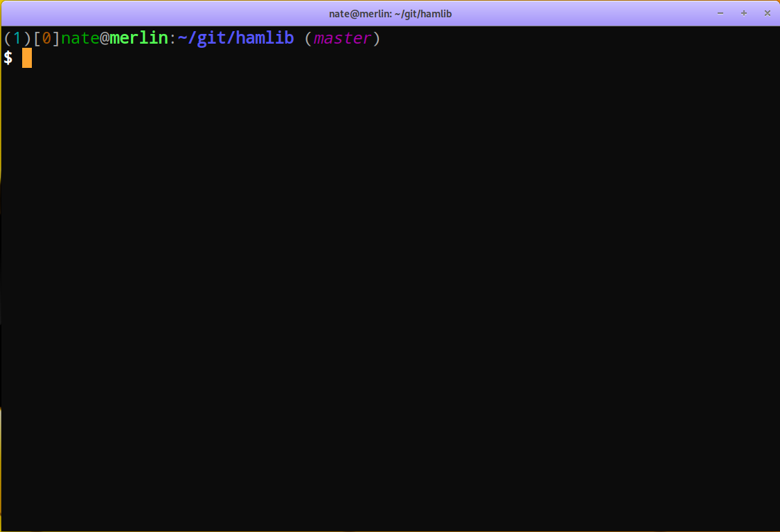The width and height of the screenshot is (780, 532).
Task: Click the orange block cursor at the prompt
Action: click(x=27, y=58)
